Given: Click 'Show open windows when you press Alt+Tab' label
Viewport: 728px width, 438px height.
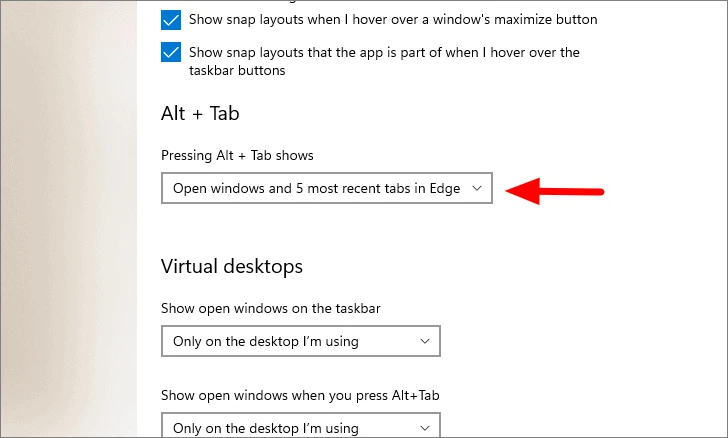Looking at the screenshot, I should pos(300,395).
